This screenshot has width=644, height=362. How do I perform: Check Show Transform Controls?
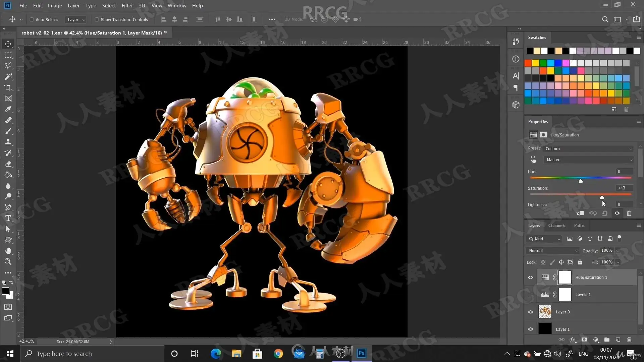pos(97,19)
